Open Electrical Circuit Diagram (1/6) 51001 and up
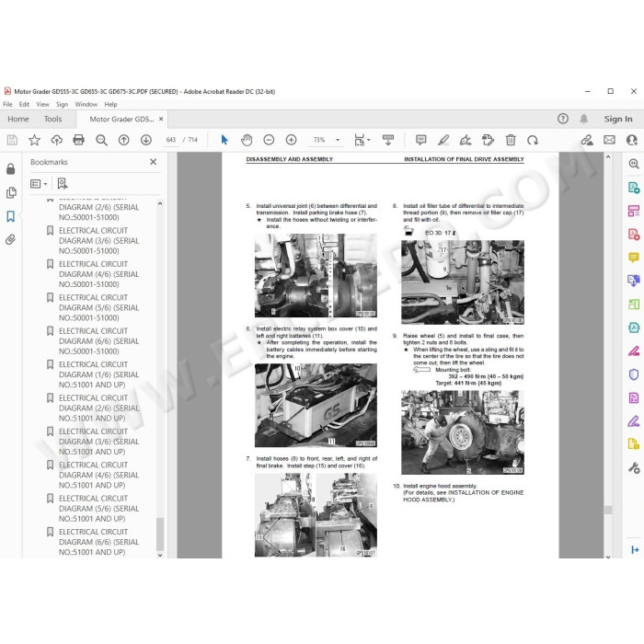This screenshot has height=644, width=644. tap(98, 374)
